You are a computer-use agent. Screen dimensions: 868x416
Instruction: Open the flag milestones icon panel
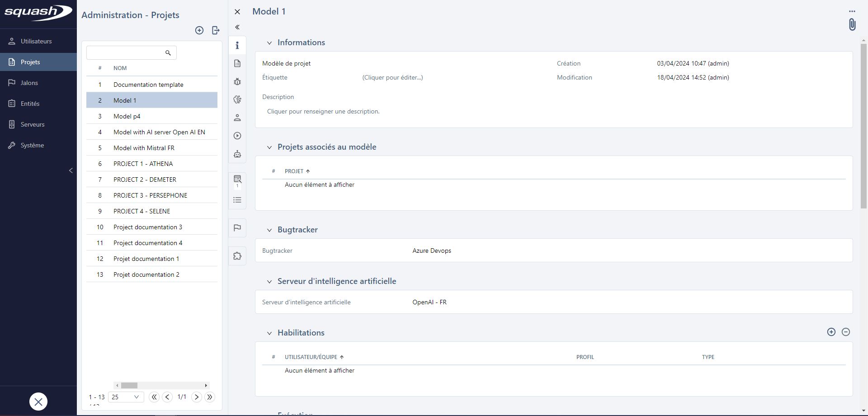coord(237,227)
